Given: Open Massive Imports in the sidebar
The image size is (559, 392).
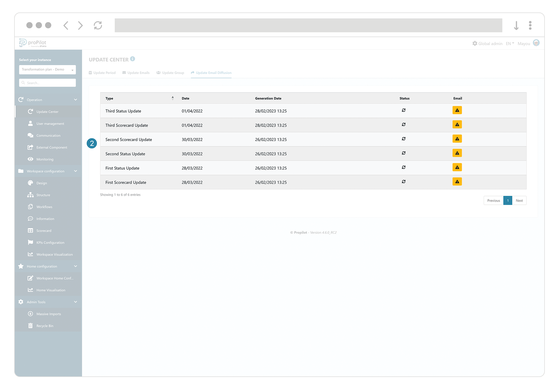Looking at the screenshot, I should point(48,314).
